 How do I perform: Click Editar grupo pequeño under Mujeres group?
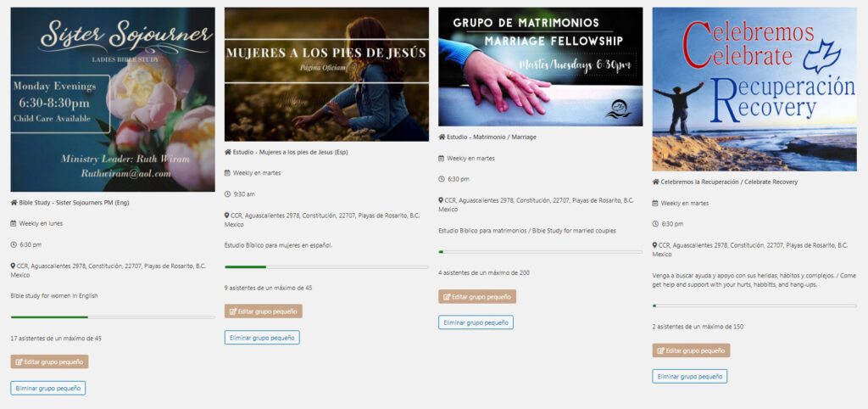tap(264, 311)
